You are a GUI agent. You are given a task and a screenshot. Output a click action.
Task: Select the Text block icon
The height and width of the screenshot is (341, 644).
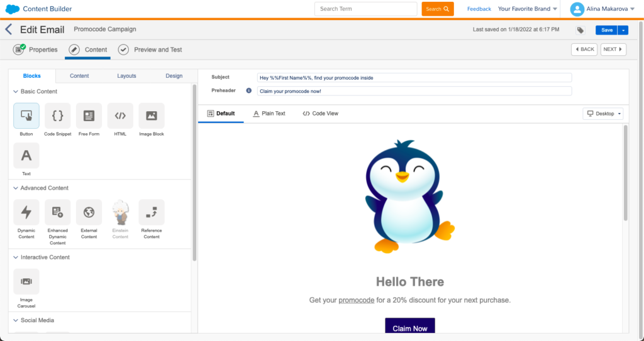(26, 155)
